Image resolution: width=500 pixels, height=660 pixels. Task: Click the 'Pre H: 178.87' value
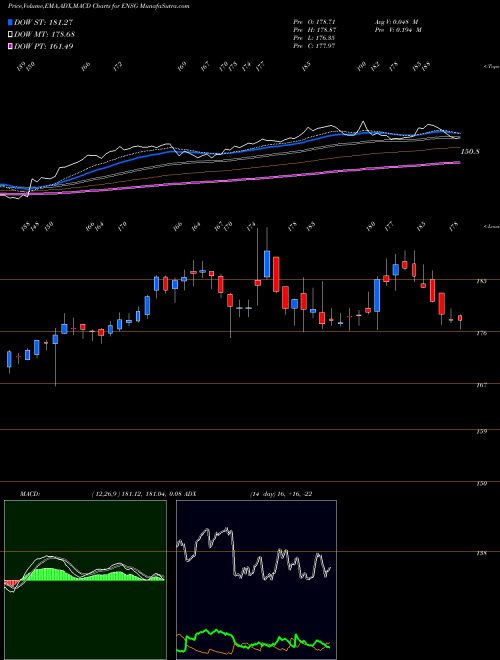coord(314,30)
